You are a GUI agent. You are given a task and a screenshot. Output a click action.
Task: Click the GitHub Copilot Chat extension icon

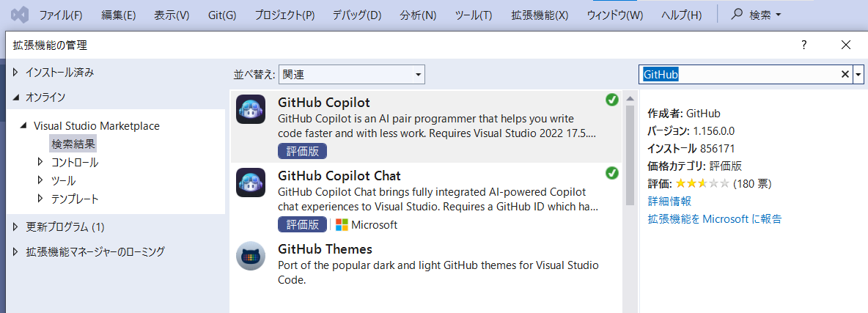250,183
